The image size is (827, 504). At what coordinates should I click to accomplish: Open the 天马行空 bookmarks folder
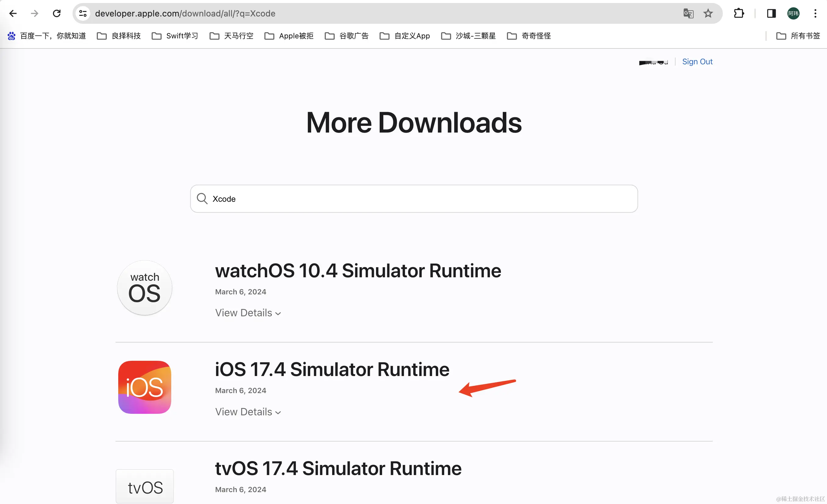click(x=231, y=36)
